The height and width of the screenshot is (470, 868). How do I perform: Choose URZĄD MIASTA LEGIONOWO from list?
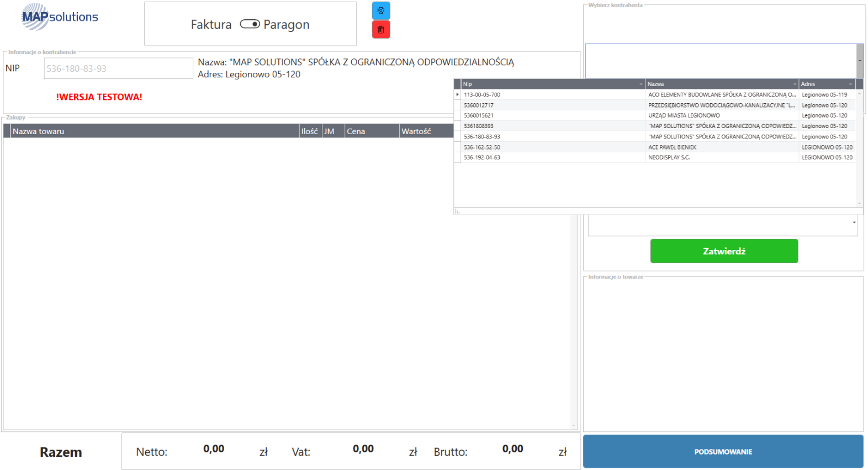pos(684,116)
